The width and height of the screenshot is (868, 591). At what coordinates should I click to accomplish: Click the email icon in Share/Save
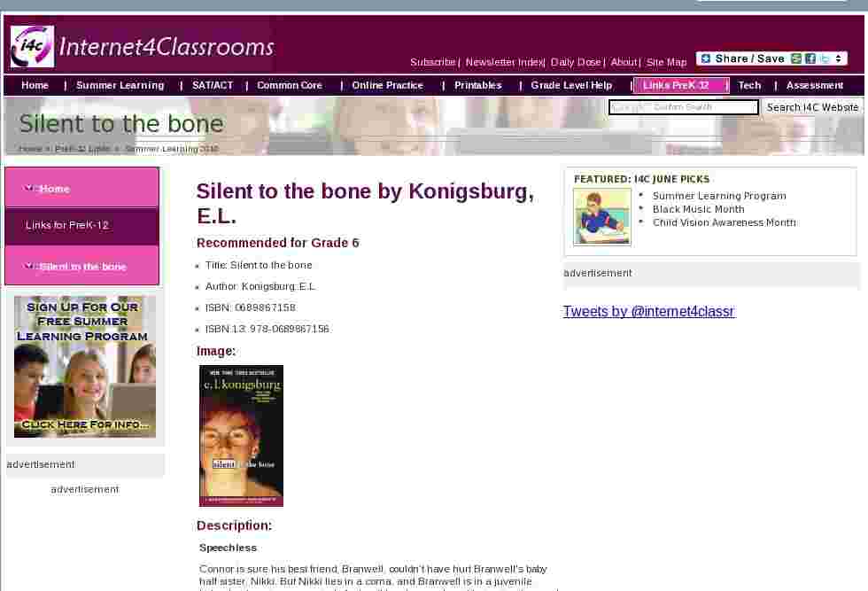click(x=796, y=58)
